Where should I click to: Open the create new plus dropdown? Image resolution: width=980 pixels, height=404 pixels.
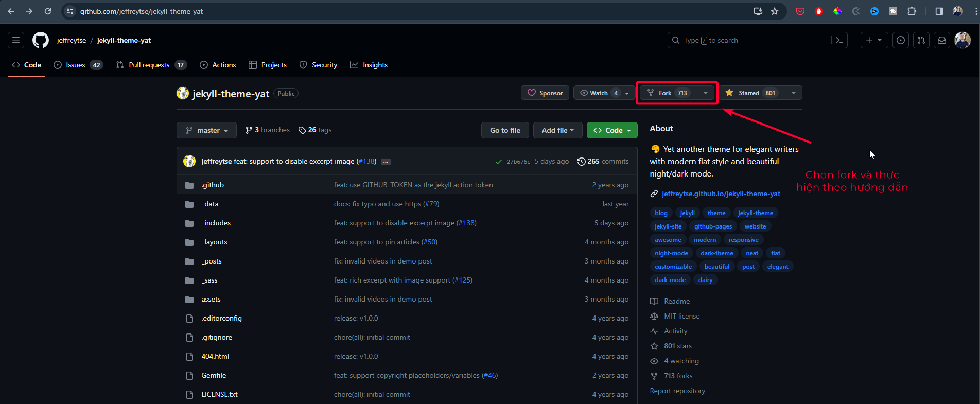click(874, 40)
